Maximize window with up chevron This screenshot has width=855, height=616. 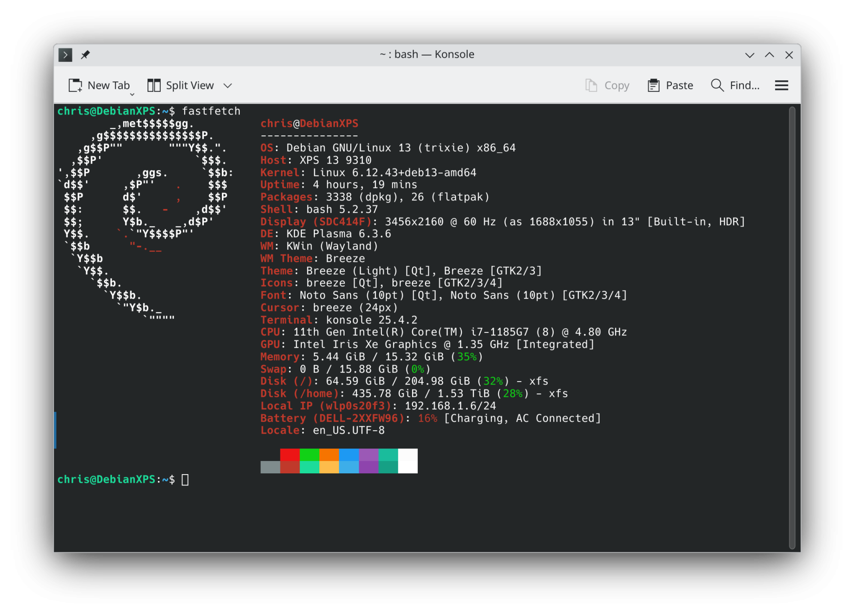point(769,55)
